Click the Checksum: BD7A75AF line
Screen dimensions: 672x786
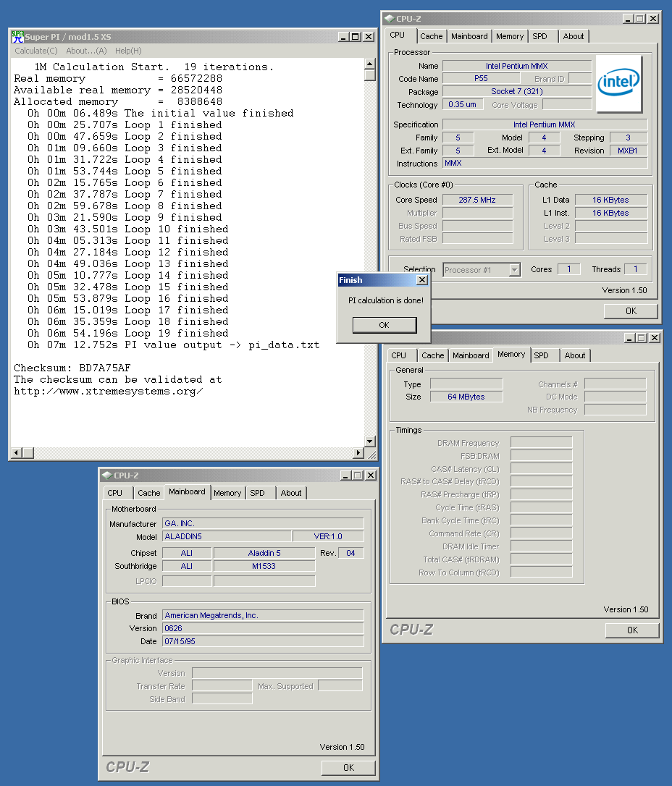pyautogui.click(x=72, y=368)
